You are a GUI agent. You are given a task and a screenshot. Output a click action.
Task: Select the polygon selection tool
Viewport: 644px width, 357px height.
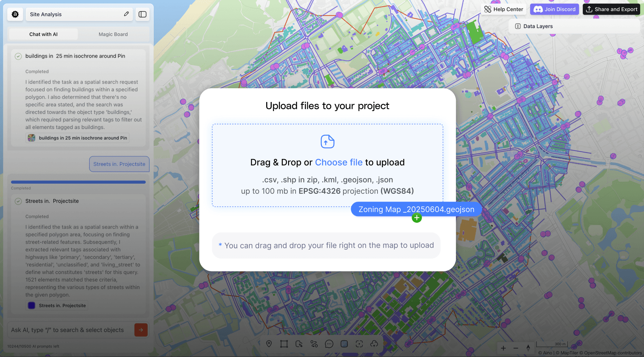point(299,344)
